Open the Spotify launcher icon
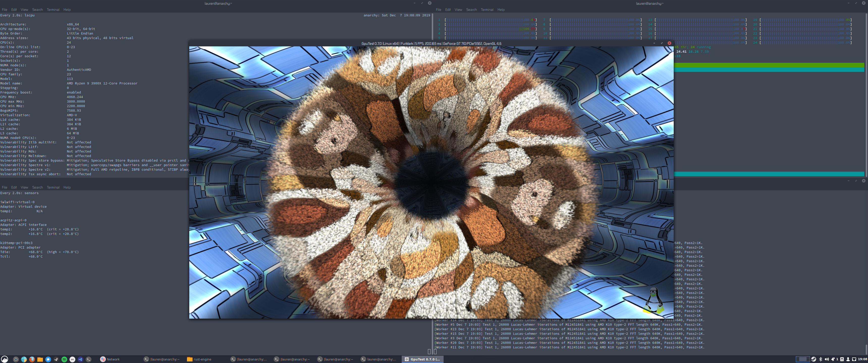This screenshot has height=363, width=868. click(64, 359)
